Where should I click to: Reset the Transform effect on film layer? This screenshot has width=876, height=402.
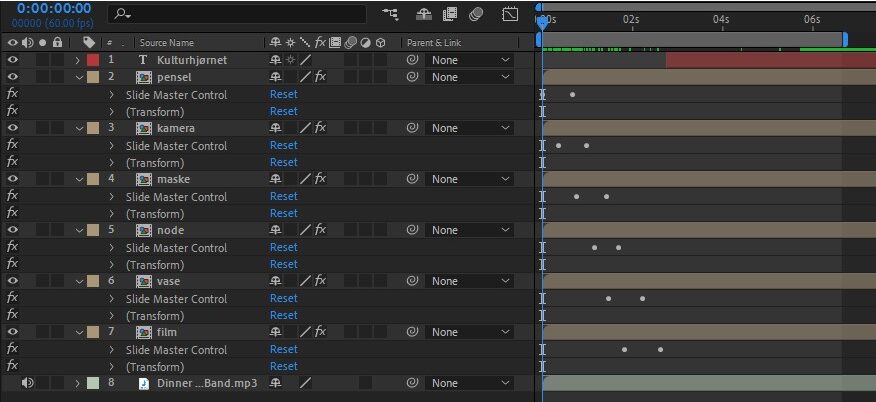click(x=283, y=366)
